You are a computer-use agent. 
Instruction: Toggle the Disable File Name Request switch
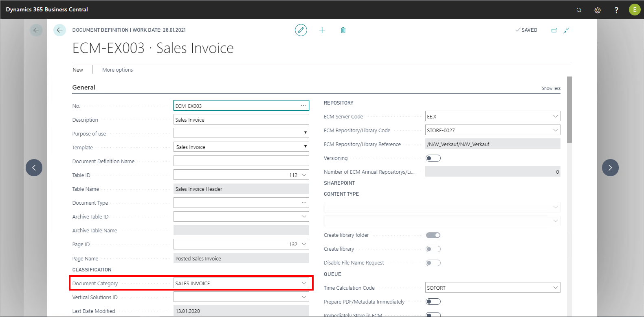click(x=433, y=263)
